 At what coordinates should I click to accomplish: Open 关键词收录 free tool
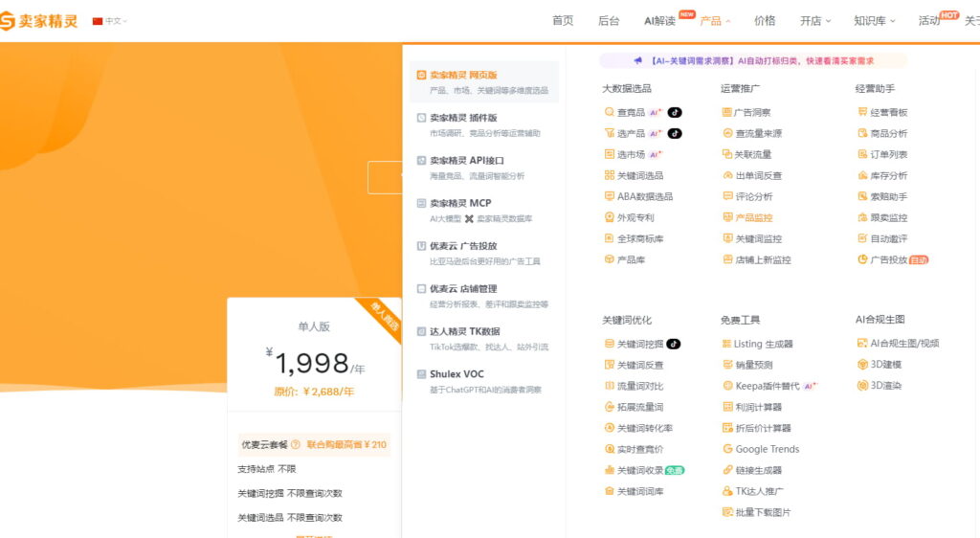pos(640,471)
